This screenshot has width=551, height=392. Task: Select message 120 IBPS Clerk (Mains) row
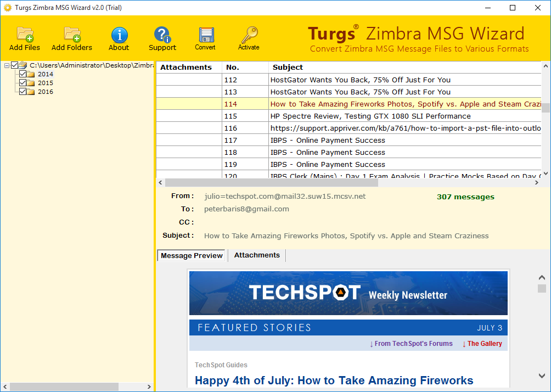click(348, 175)
